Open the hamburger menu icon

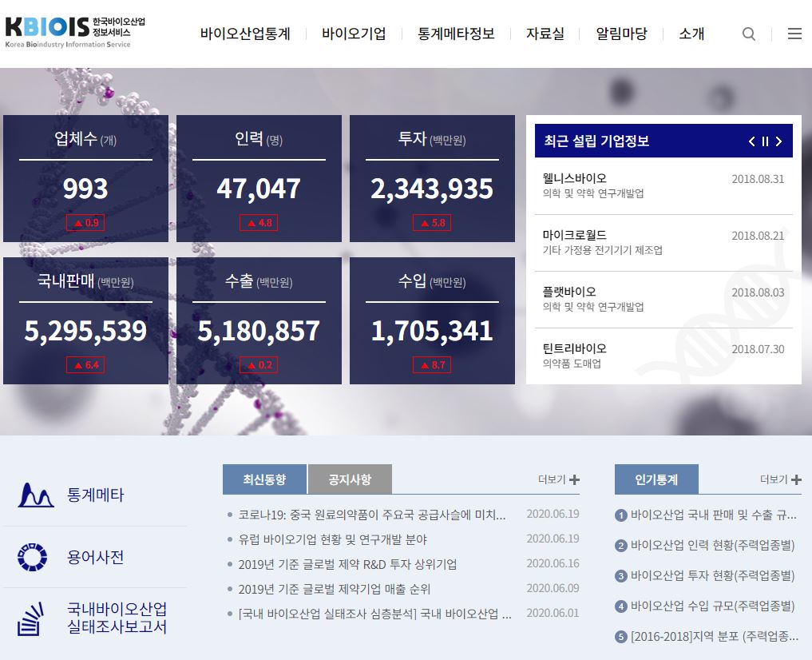pos(794,34)
